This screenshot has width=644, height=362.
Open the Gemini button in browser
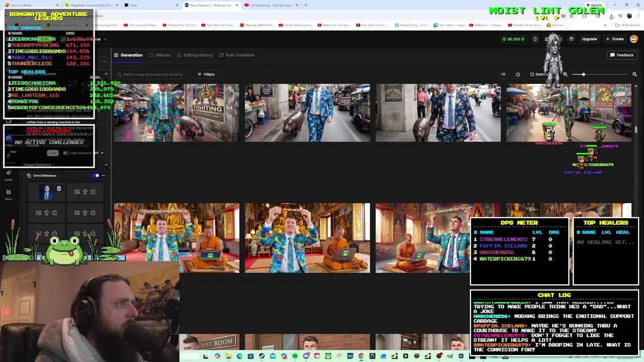coord(594,5)
